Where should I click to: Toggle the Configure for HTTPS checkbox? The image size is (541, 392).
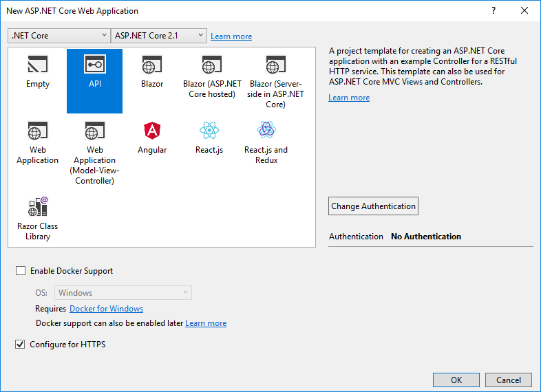click(x=20, y=344)
